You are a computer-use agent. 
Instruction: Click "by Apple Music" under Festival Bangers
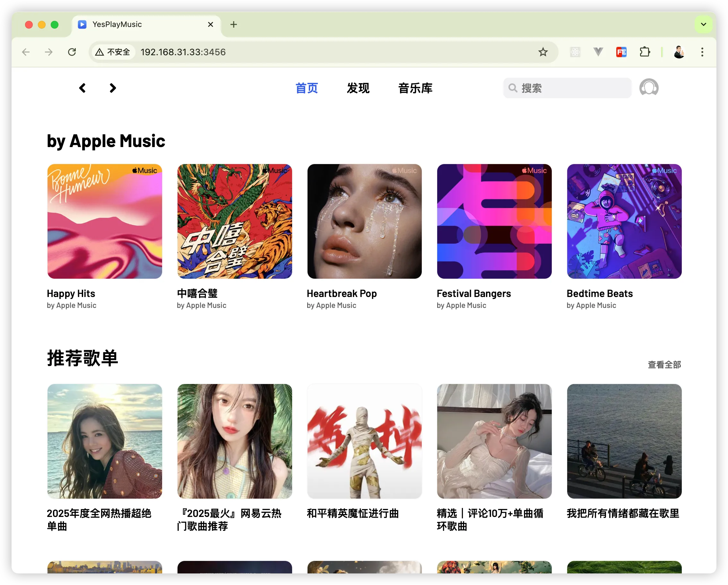click(462, 305)
